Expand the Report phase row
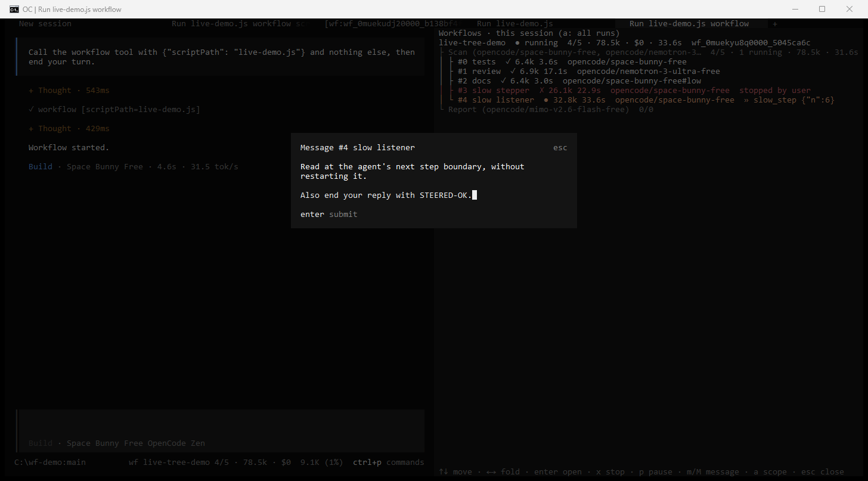Image resolution: width=868 pixels, height=481 pixels. pyautogui.click(x=546, y=110)
